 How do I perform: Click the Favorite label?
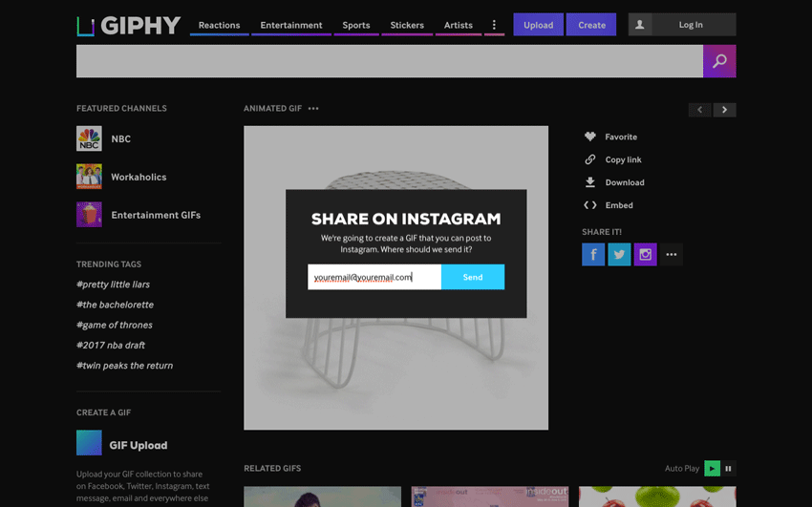click(x=621, y=137)
